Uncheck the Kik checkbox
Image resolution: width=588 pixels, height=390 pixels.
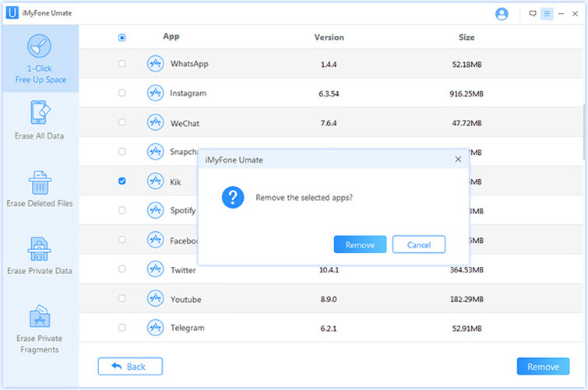point(121,181)
